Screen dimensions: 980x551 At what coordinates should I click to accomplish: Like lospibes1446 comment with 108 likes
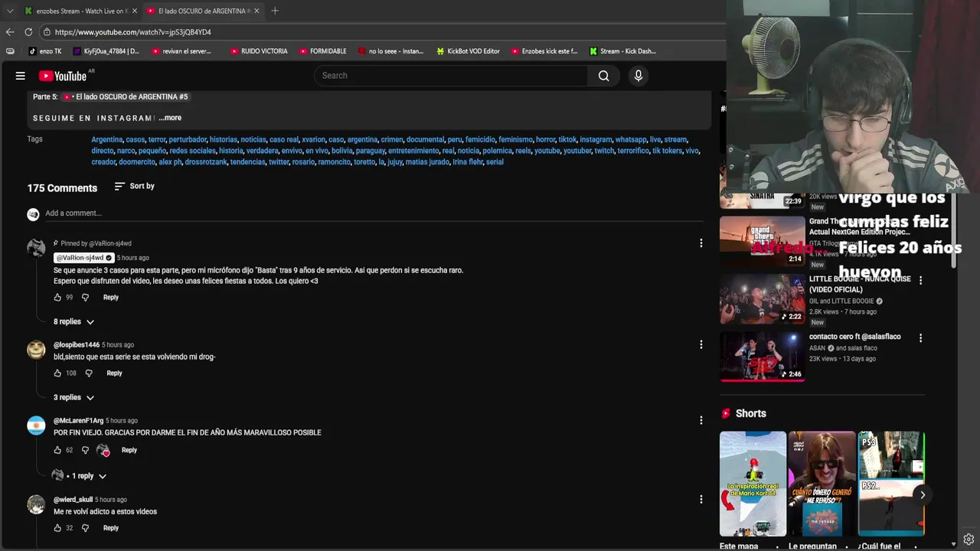tap(57, 373)
